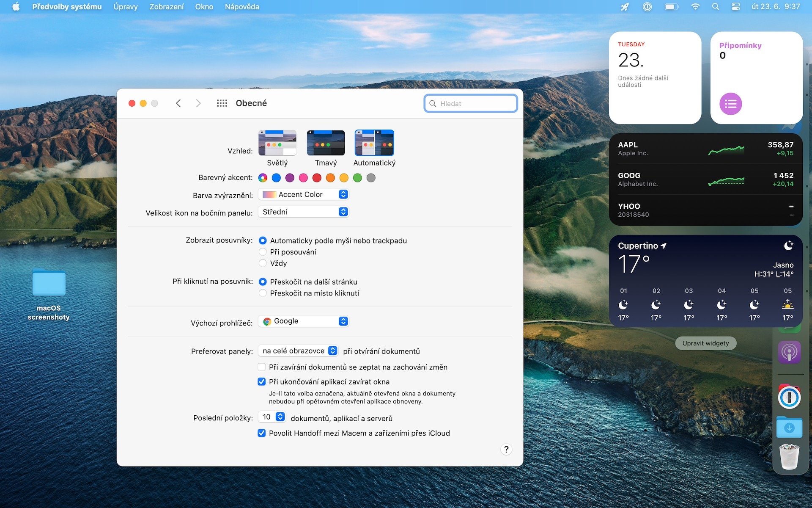Toggle Povolit Handoff checkbox
The height and width of the screenshot is (508, 812).
click(262, 433)
